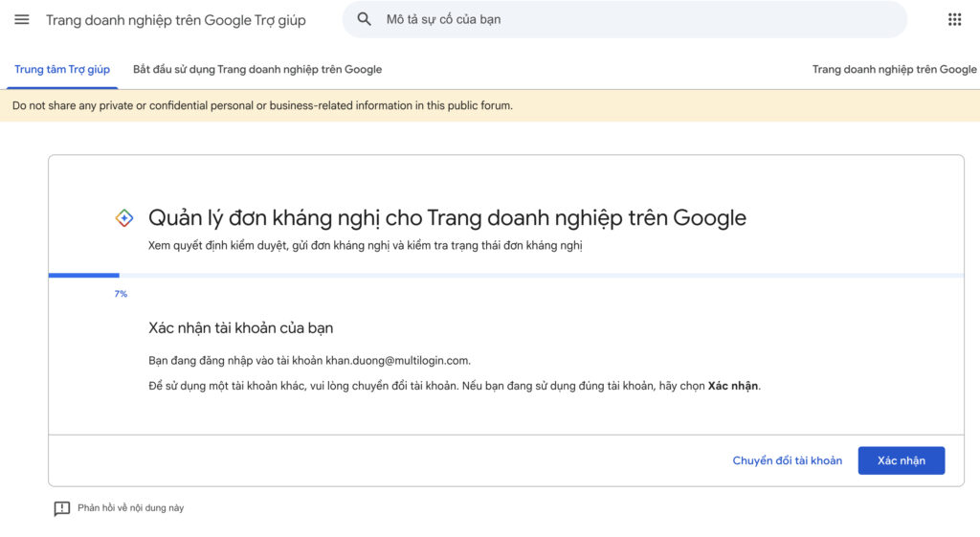Open the Google apps grid

[954, 19]
